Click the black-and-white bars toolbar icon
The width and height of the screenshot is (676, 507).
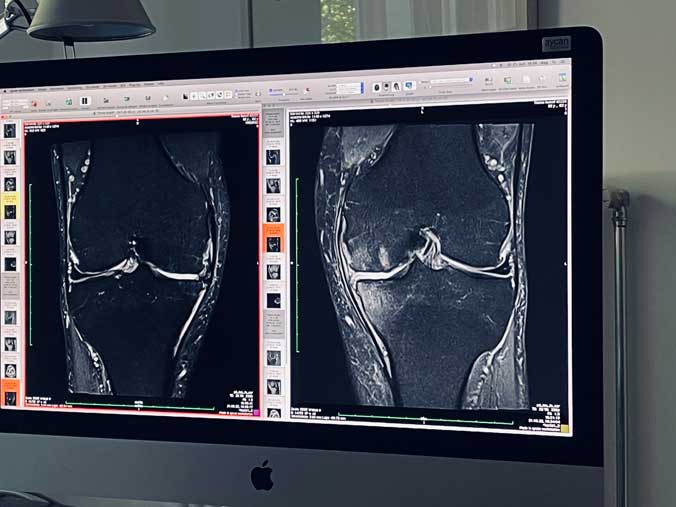pos(84,101)
